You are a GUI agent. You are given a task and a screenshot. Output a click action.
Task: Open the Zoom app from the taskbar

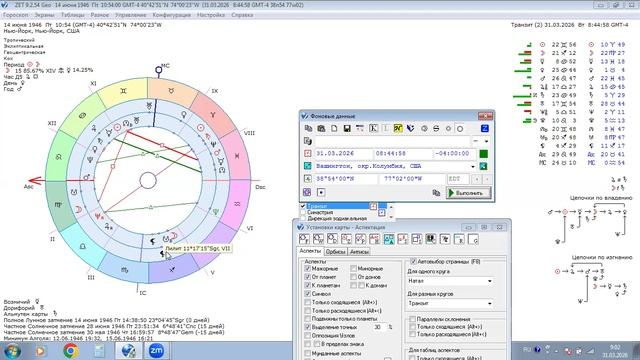tap(156, 351)
